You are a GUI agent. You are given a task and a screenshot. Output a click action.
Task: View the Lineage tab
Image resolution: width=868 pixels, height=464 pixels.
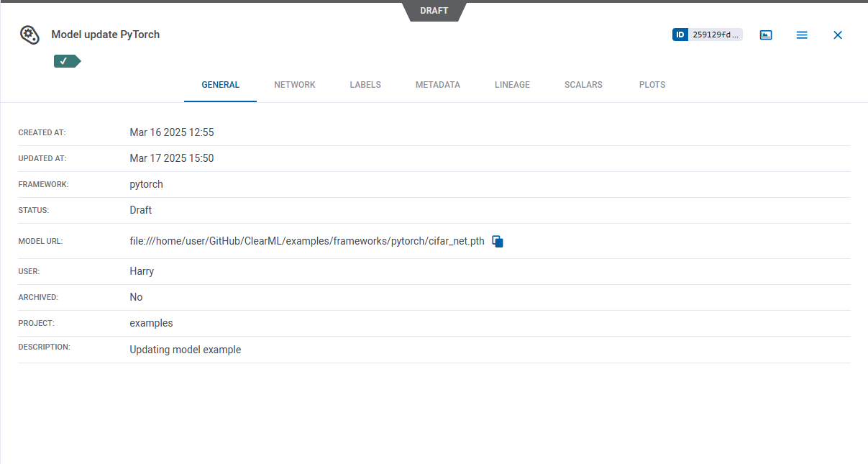[x=512, y=85]
